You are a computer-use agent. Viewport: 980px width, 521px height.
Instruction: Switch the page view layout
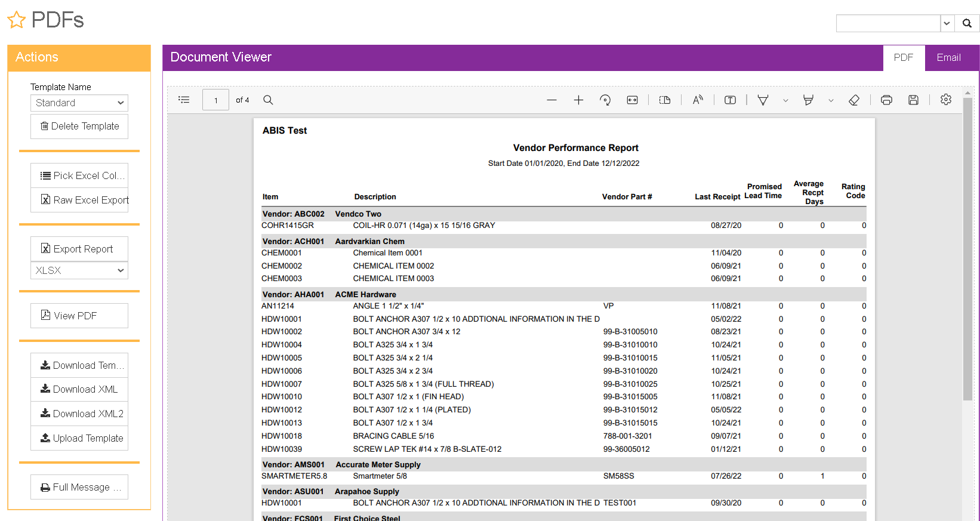[665, 100]
